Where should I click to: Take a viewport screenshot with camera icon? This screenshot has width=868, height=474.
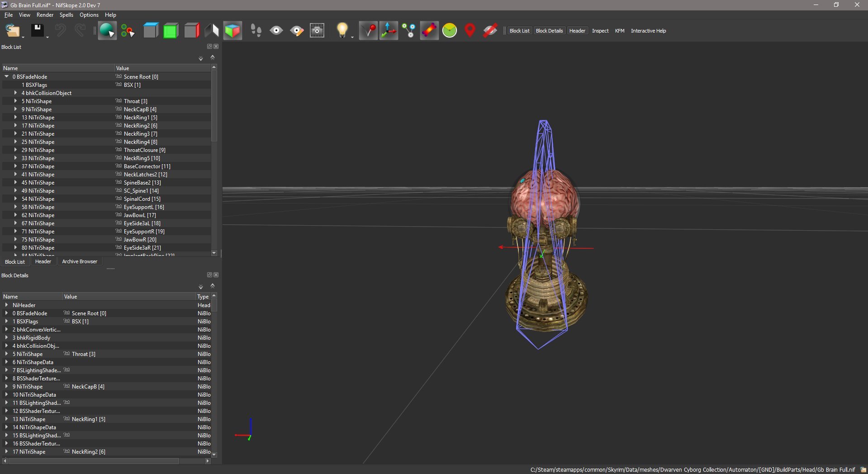[317, 31]
